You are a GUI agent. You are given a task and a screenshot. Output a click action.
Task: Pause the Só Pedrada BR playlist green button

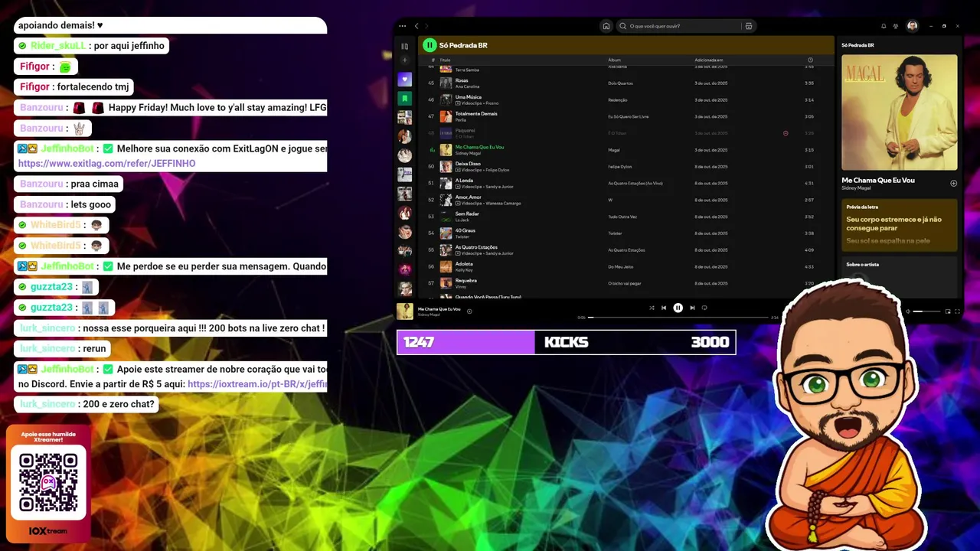(x=430, y=45)
